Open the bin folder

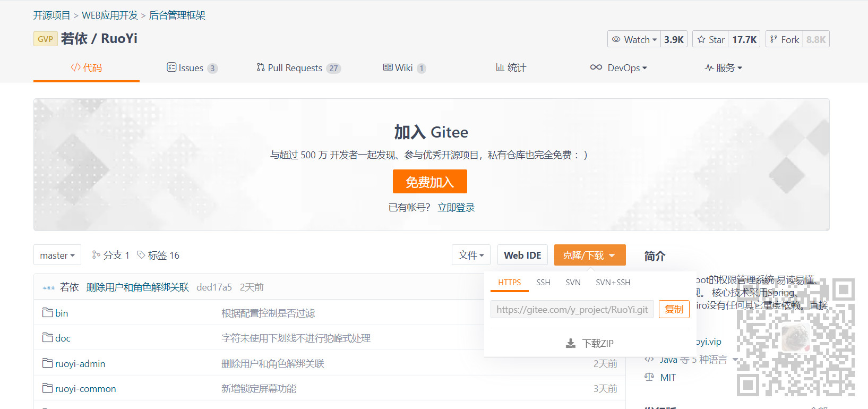tap(62, 313)
